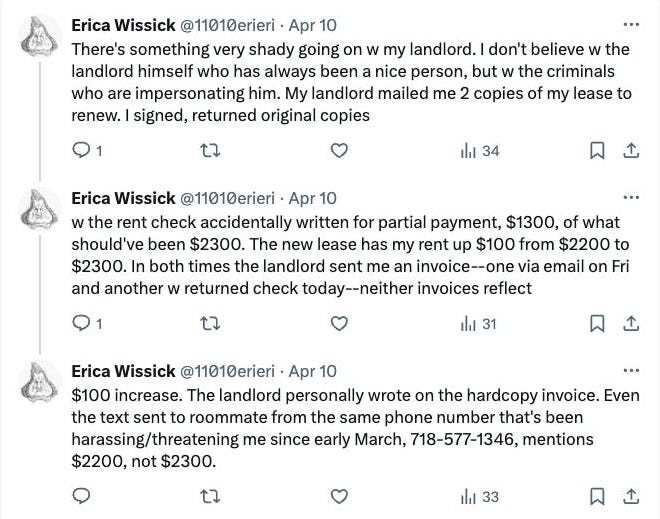Repost the first tweet in the thread
The height and width of the screenshot is (519, 660).
coord(210,150)
